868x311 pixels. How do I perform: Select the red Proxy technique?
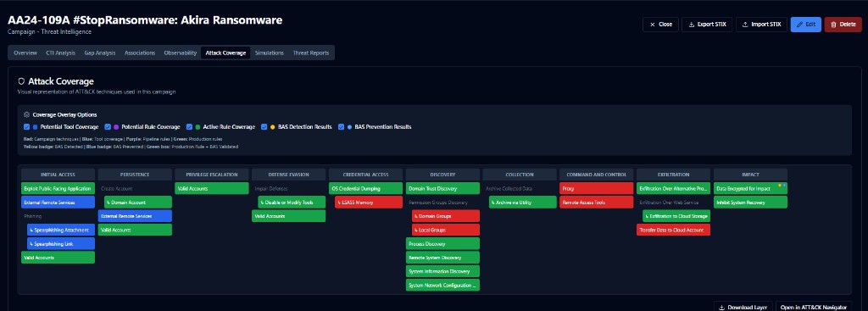[597, 189]
